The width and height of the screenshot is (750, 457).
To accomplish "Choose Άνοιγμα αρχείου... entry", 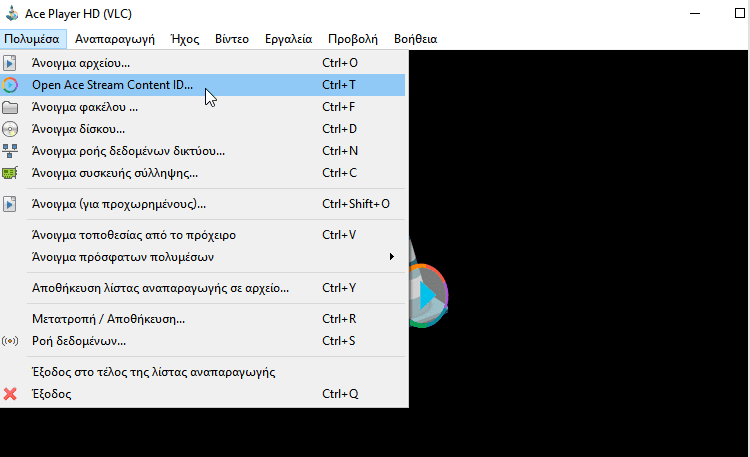I will tap(203, 63).
